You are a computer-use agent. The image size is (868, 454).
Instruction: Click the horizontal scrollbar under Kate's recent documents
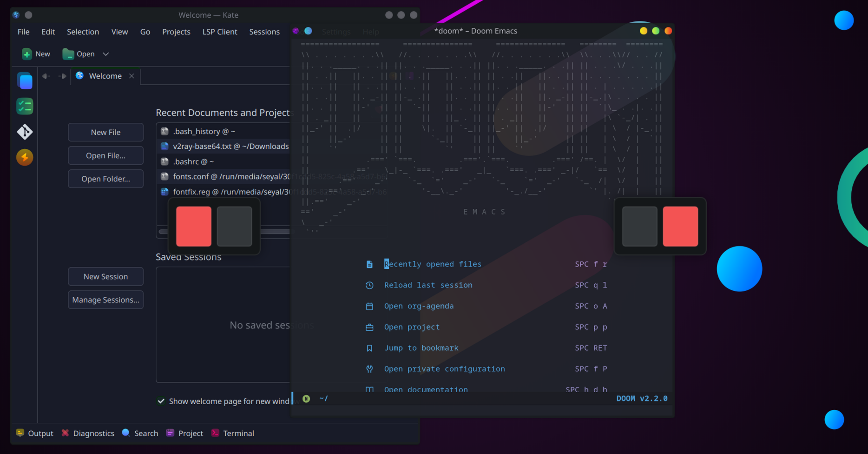224,232
